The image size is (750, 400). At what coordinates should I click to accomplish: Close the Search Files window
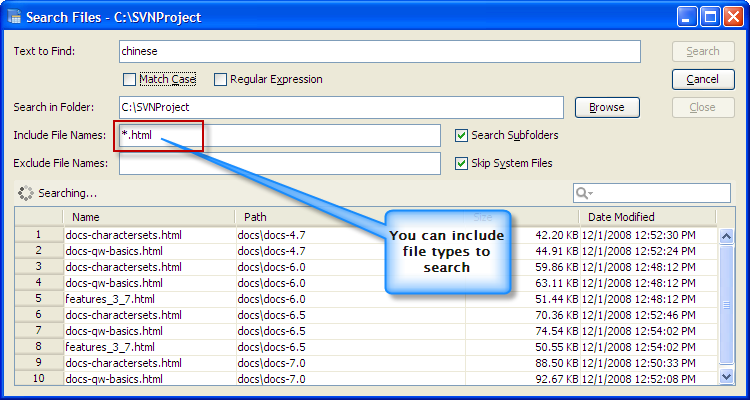(733, 18)
